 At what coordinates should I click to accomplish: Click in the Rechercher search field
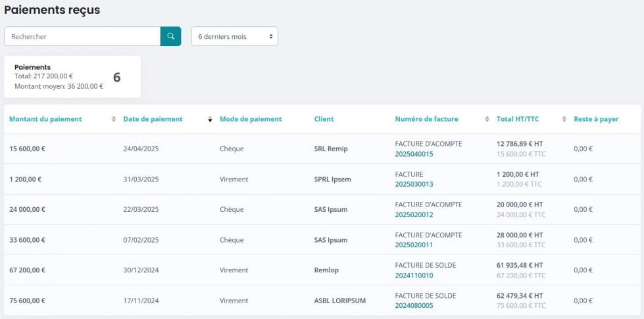82,36
